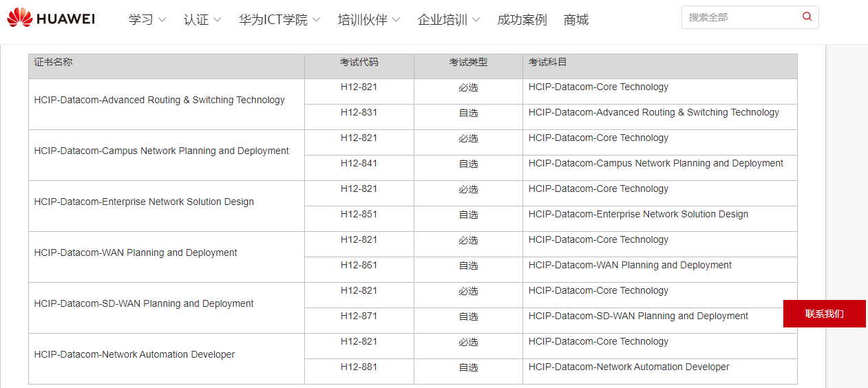Screen dimensions: 868x388
Task: Click 自选 in the H12-871 row
Action: tap(468, 316)
